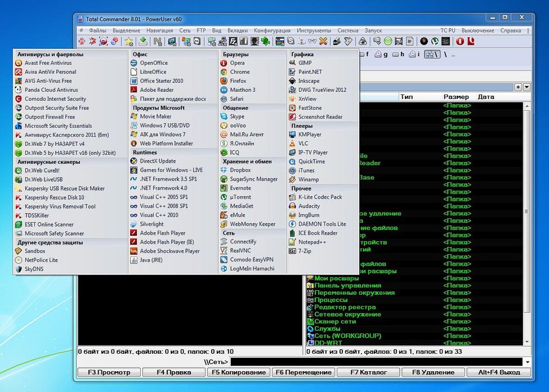
Task: Click the green µTorrent icon in the toolbar
Action: coord(435,42)
